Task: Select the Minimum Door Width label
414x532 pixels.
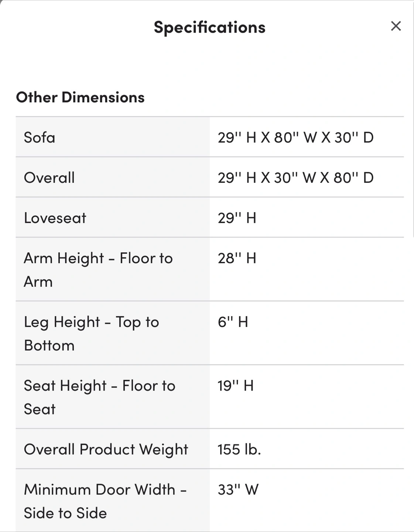Action: click(105, 501)
